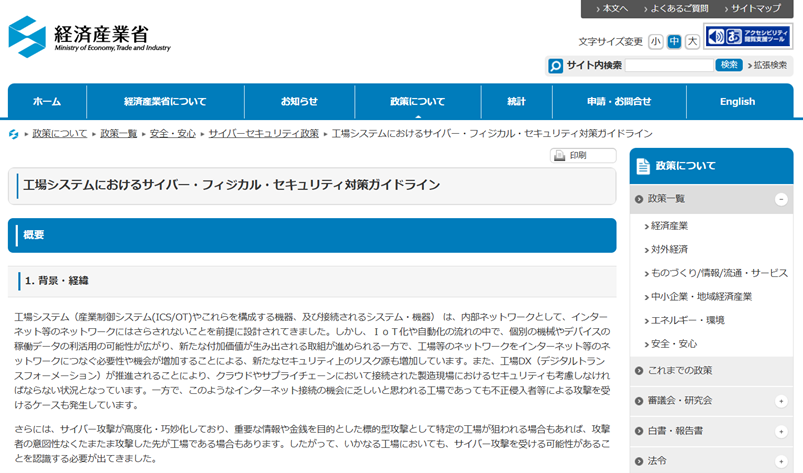Expand the 審議会・研究会 sidebar section
This screenshot has height=473, width=803.
point(780,401)
